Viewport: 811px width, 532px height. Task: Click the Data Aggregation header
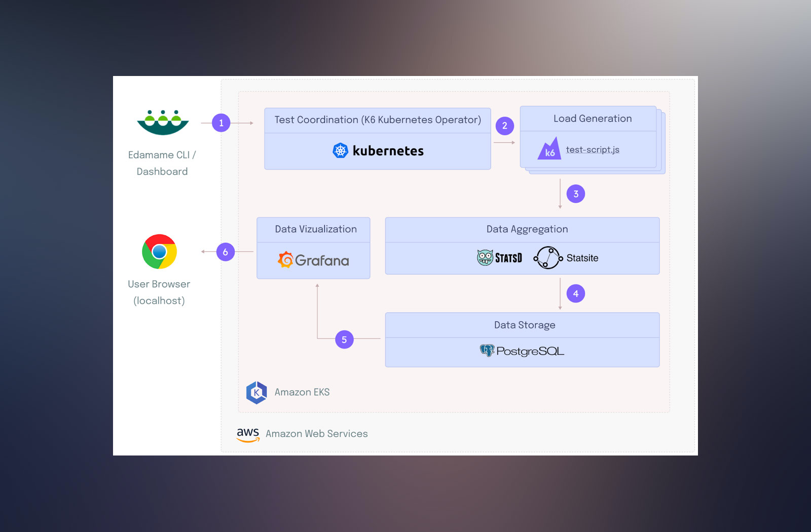(x=527, y=229)
